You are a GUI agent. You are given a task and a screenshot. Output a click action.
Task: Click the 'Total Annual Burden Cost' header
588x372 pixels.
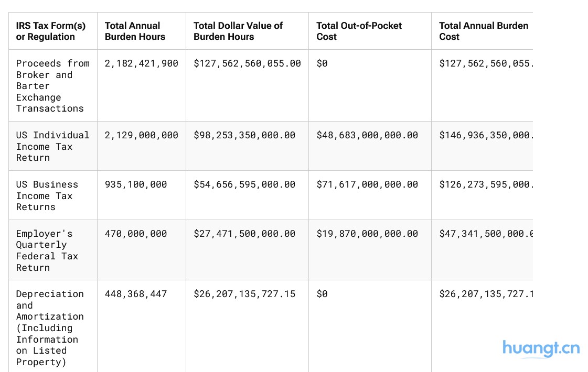click(x=483, y=31)
